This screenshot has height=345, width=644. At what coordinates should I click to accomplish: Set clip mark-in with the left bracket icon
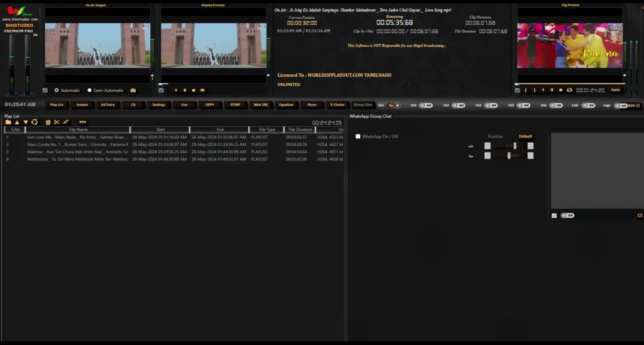pyautogui.click(x=526, y=90)
